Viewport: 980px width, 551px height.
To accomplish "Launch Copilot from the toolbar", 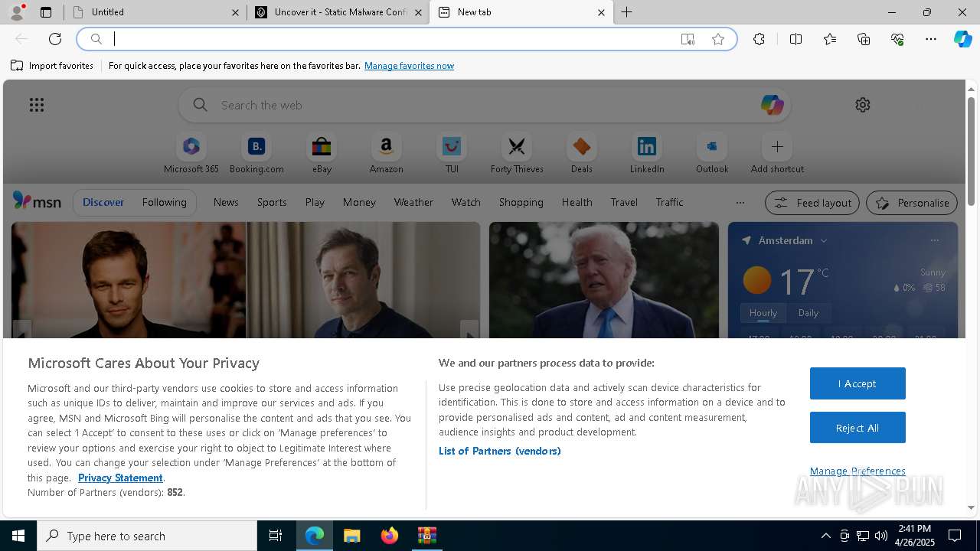I will (962, 39).
